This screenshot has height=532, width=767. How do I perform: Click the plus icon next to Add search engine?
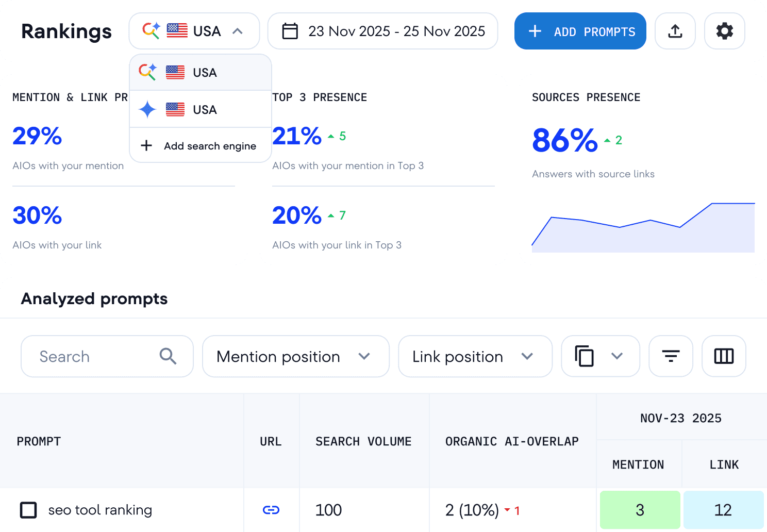point(146,146)
